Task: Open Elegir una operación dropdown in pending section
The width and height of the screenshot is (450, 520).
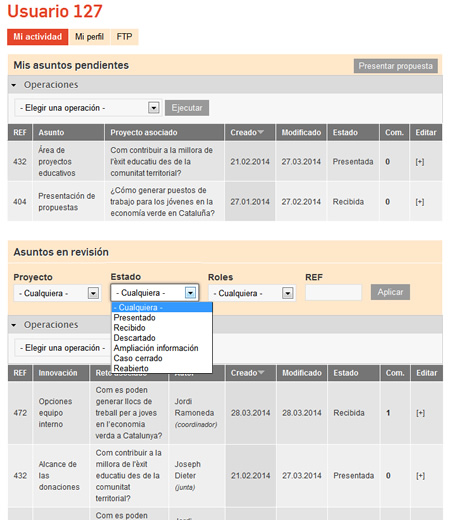Action: point(87,108)
